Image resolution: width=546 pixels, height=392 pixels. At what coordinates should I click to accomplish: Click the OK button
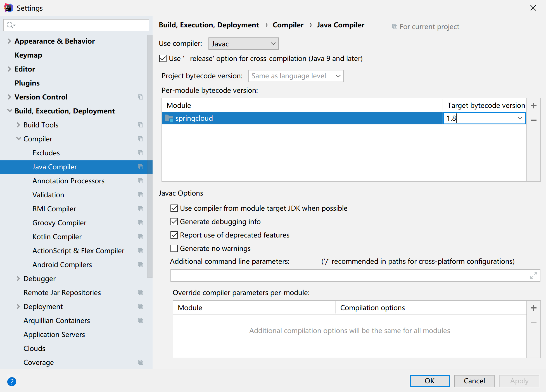(429, 381)
